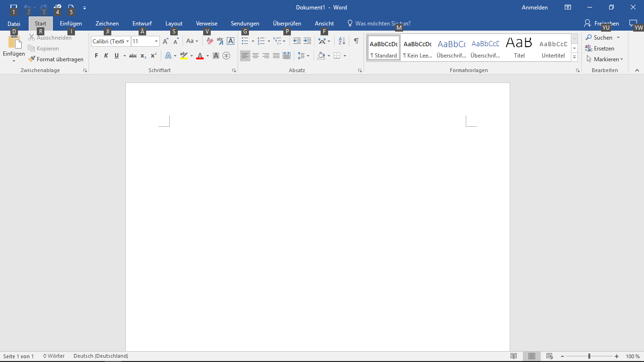
Task: Apply the Titel style
Action: coord(519,48)
